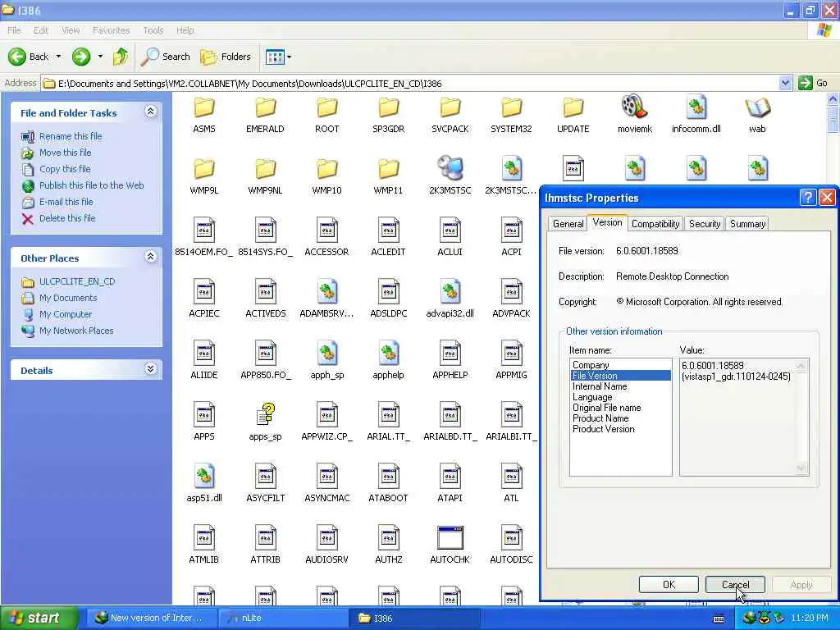Select the apphelp file icon
Image resolution: width=840 pixels, height=630 pixels.
pos(388,353)
